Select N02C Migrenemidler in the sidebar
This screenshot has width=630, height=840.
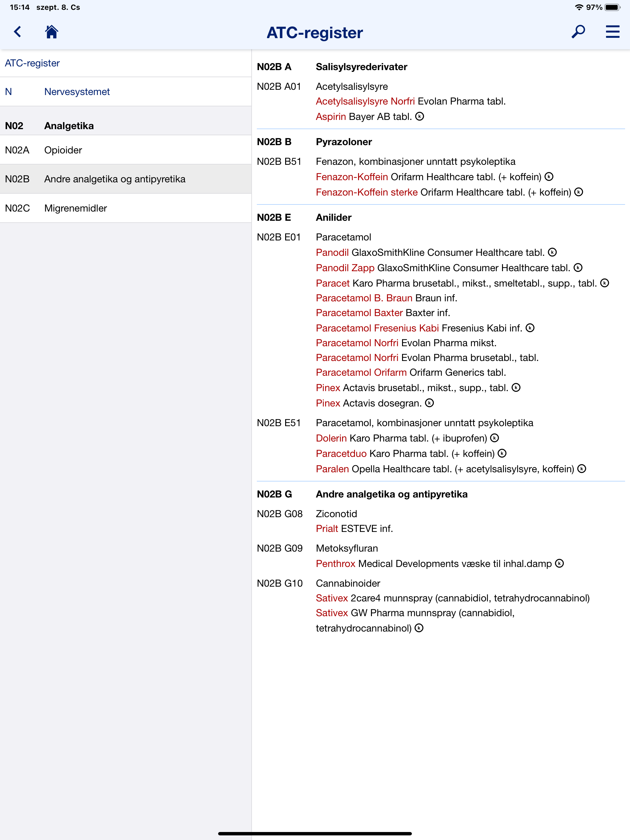pyautogui.click(x=75, y=208)
